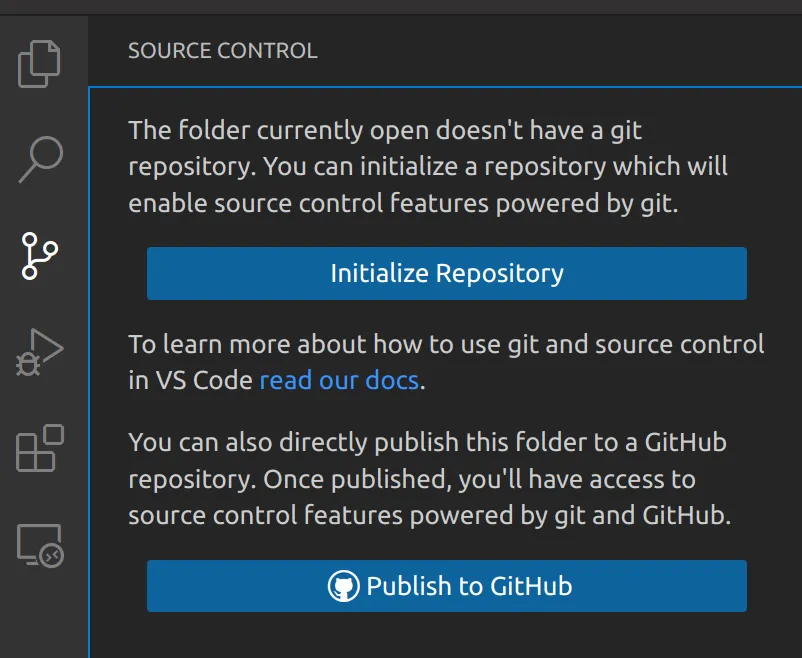Click the GitHub octocat logo icon
Image resolution: width=802 pixels, height=658 pixels.
point(343,586)
